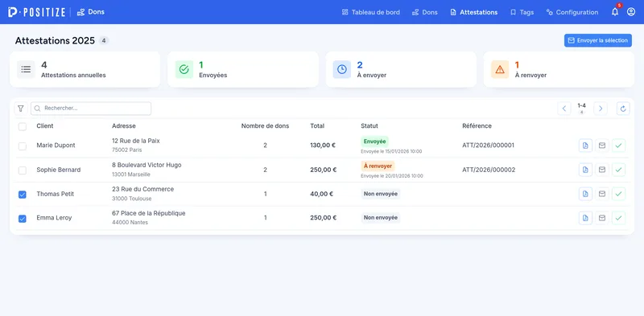
Task: Click the Client column header
Action: tap(45, 126)
